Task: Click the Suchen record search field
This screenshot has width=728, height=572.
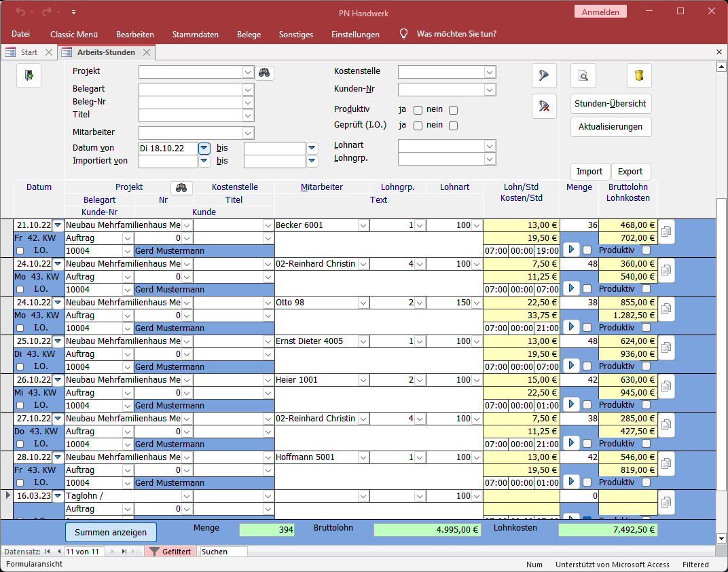Action: click(223, 552)
